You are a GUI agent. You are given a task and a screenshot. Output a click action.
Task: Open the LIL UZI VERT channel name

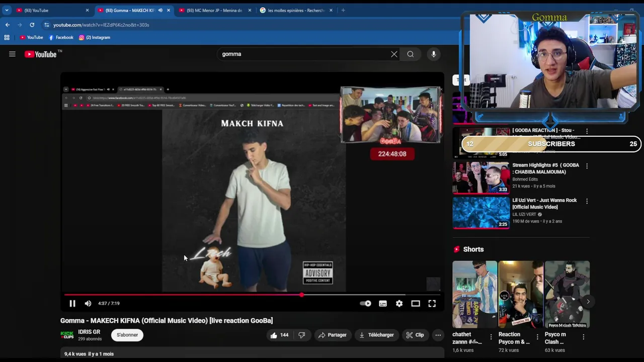(x=524, y=215)
